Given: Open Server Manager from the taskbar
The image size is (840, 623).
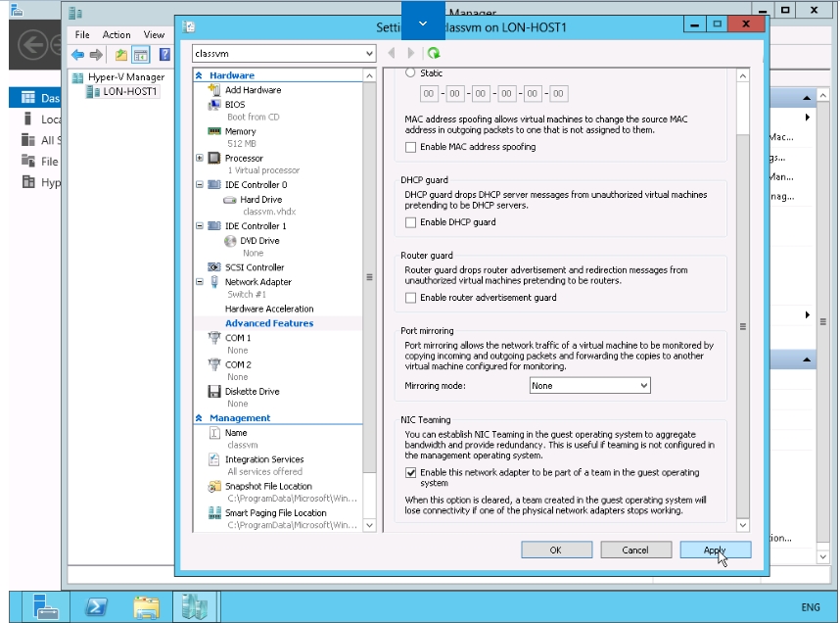Looking at the screenshot, I should click(46, 607).
